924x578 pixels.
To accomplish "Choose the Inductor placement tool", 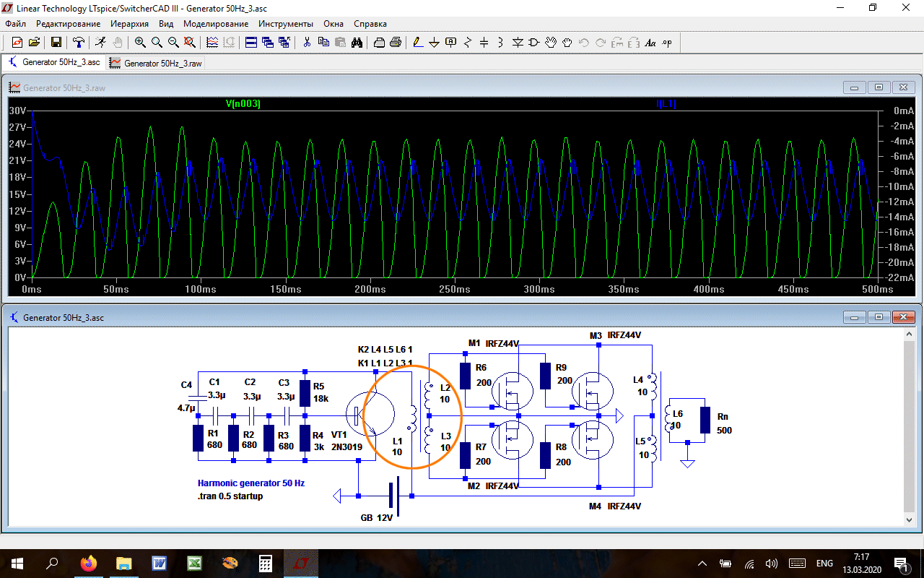I will [x=501, y=43].
